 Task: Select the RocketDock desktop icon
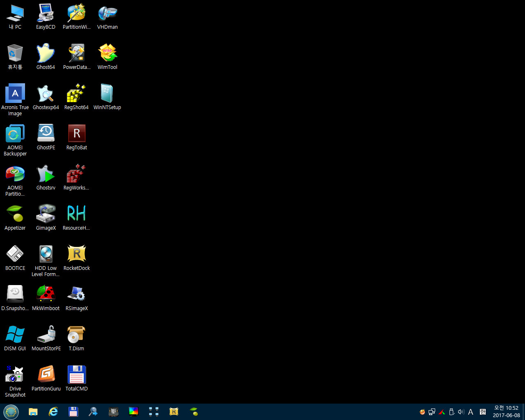tap(77, 258)
